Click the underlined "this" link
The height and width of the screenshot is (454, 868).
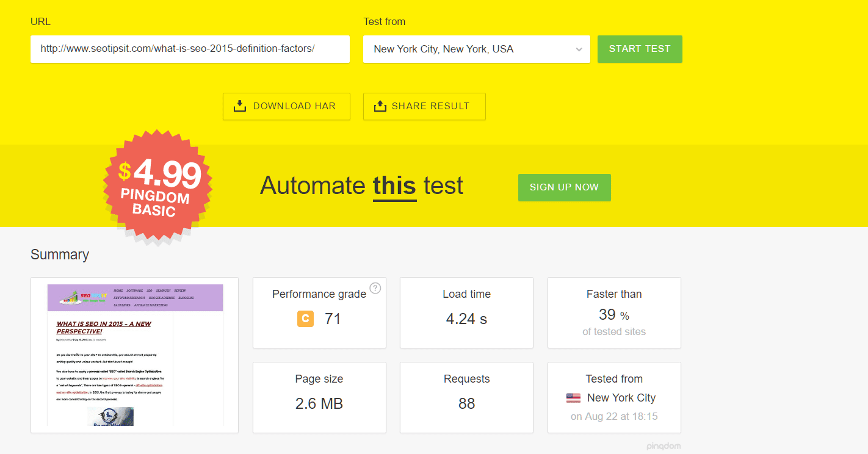[x=394, y=185]
